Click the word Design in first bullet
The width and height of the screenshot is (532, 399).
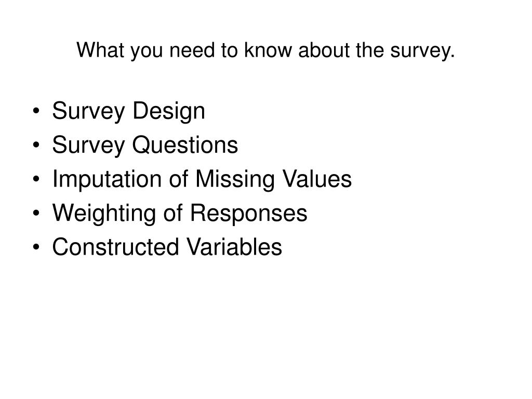pos(169,112)
